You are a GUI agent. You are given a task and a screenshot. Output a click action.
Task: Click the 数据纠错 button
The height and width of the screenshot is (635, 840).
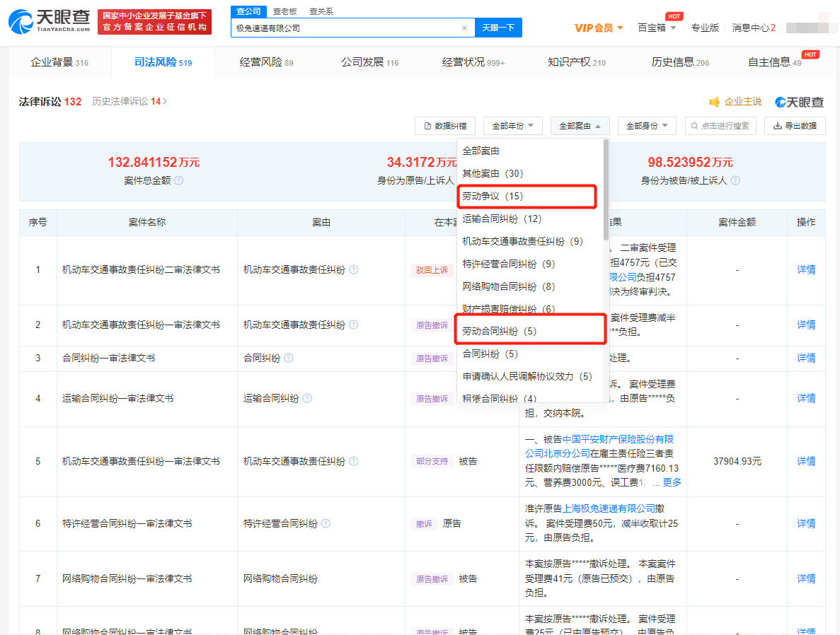pos(444,126)
